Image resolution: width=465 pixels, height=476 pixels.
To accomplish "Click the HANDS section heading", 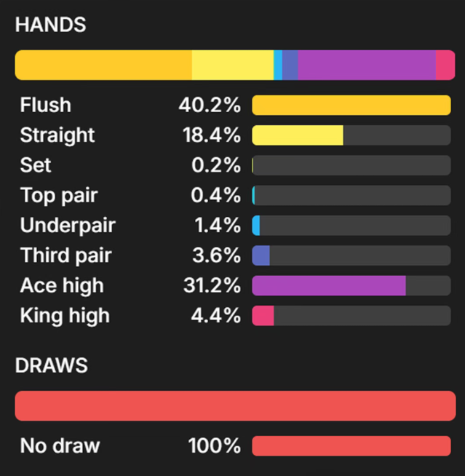I will [x=51, y=25].
